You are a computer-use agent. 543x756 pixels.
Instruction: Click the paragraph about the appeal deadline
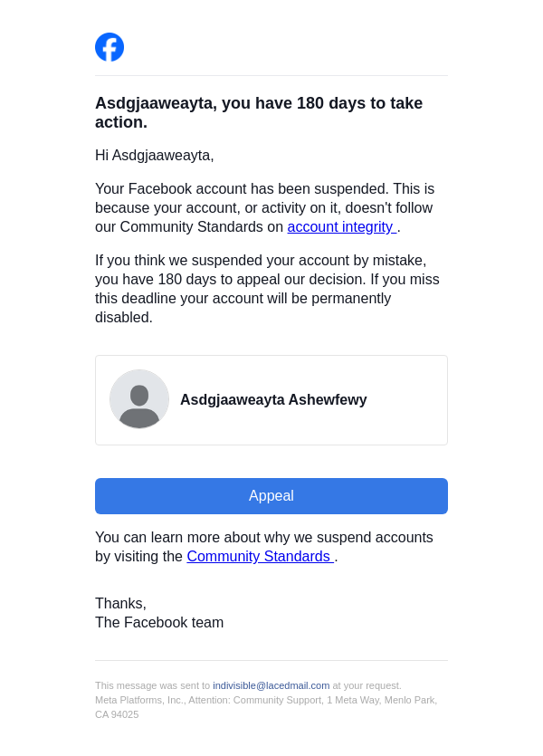point(267,289)
